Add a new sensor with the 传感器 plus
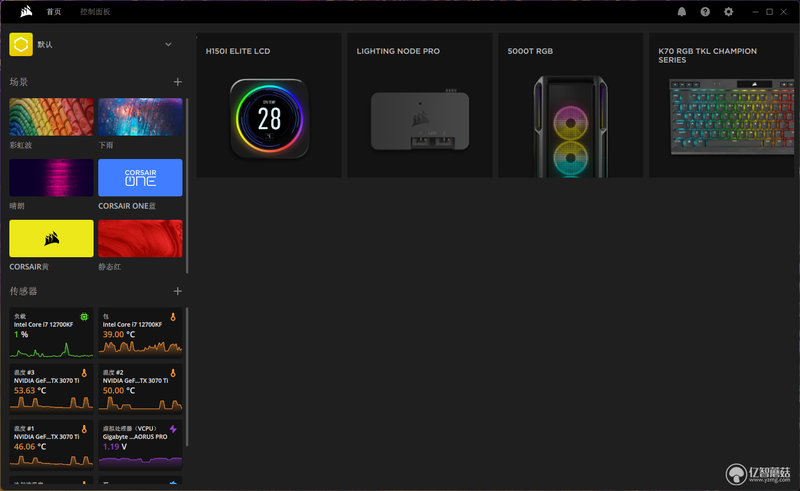Screen dimensions: 800x491 (x=178, y=291)
